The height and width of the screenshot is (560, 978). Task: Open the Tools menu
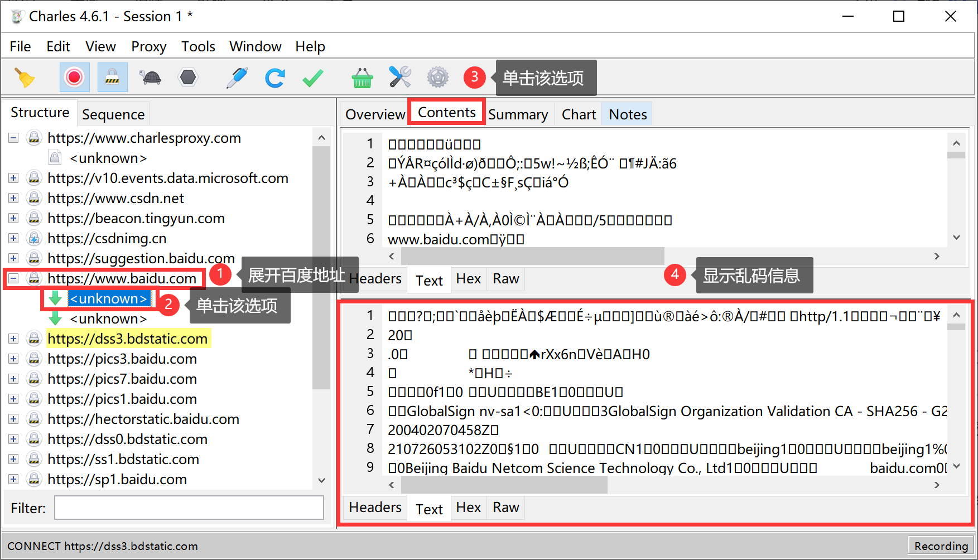pos(198,46)
